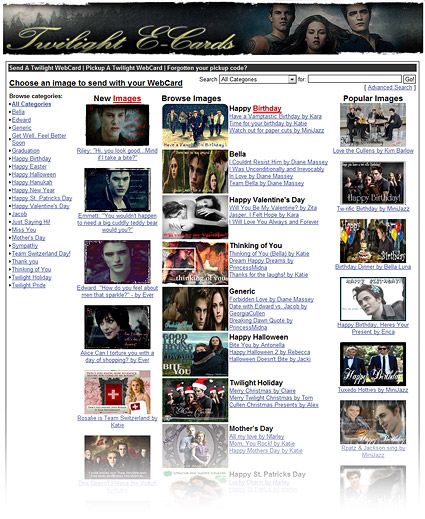Browse the Twilight Pride category link
425x519 pixels.
tap(29, 285)
